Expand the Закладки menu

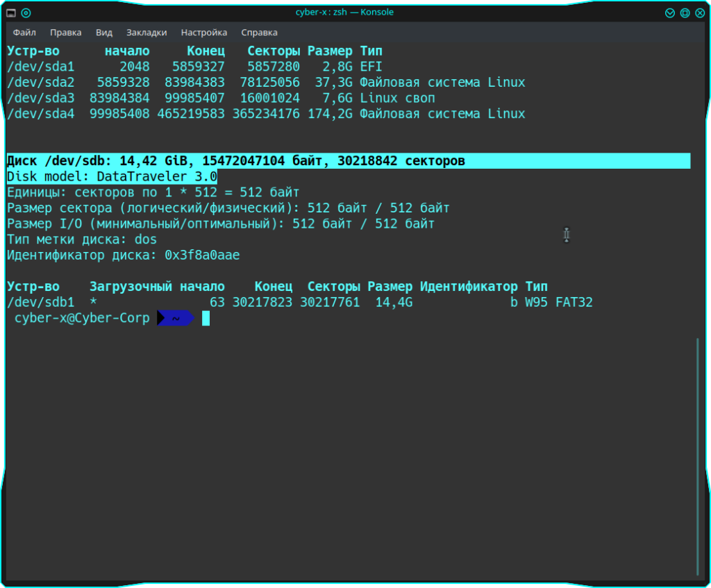tap(147, 33)
